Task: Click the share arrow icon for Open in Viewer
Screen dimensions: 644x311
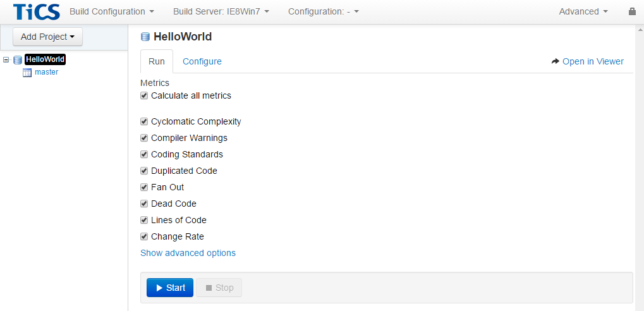Action: pyautogui.click(x=556, y=61)
